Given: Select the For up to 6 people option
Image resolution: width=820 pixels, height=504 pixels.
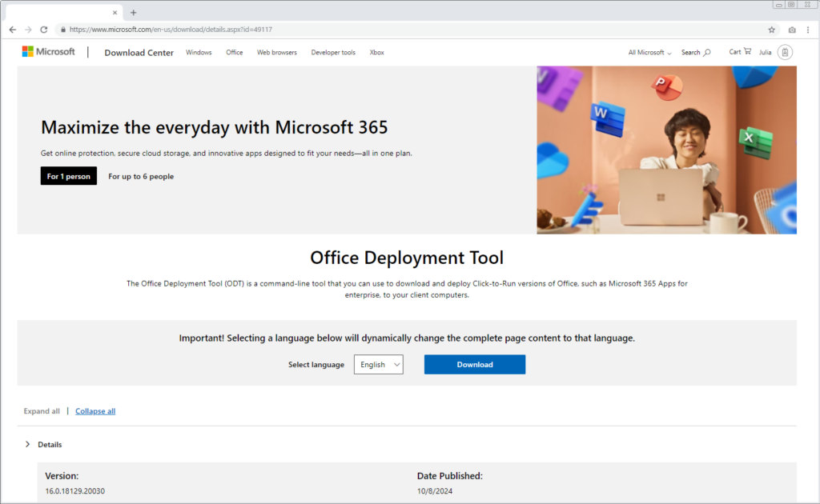Looking at the screenshot, I should [140, 176].
